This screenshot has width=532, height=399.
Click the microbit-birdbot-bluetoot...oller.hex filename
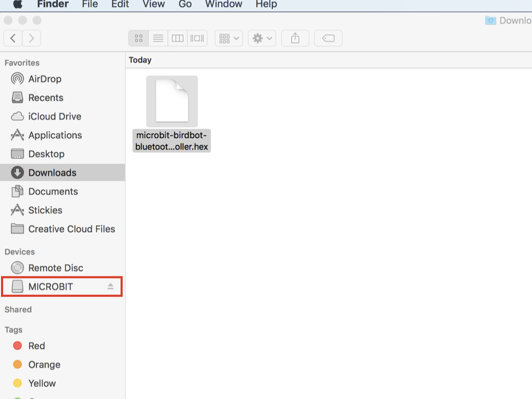pyautogui.click(x=171, y=141)
